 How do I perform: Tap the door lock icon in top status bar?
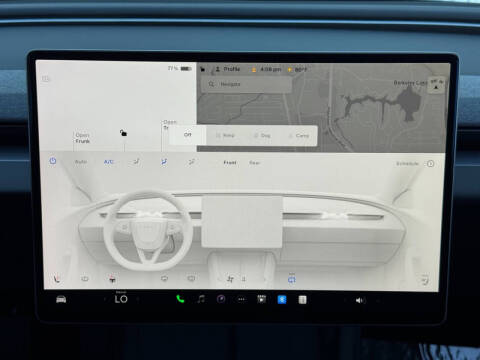click(x=202, y=69)
